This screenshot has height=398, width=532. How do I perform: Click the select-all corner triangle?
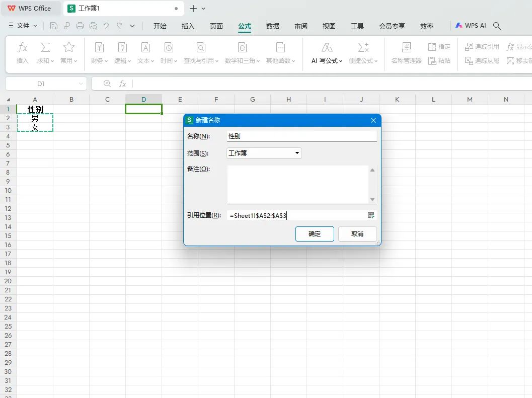(9, 100)
